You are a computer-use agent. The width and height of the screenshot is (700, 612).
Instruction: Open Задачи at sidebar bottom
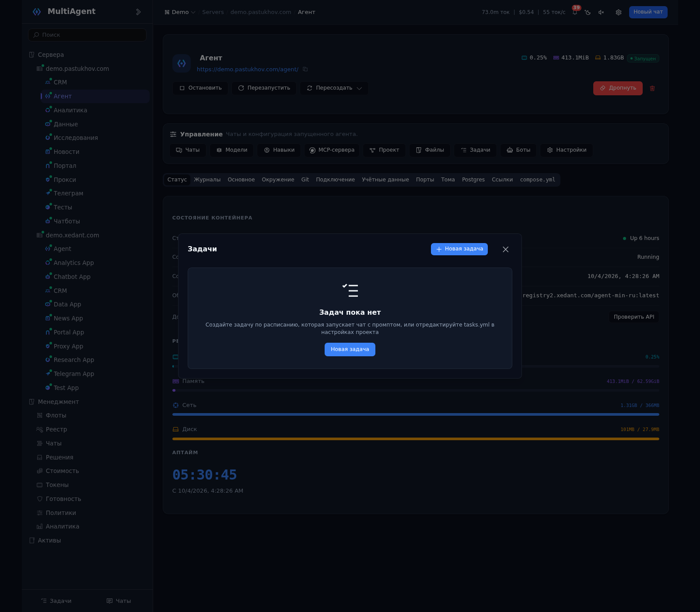(56, 601)
